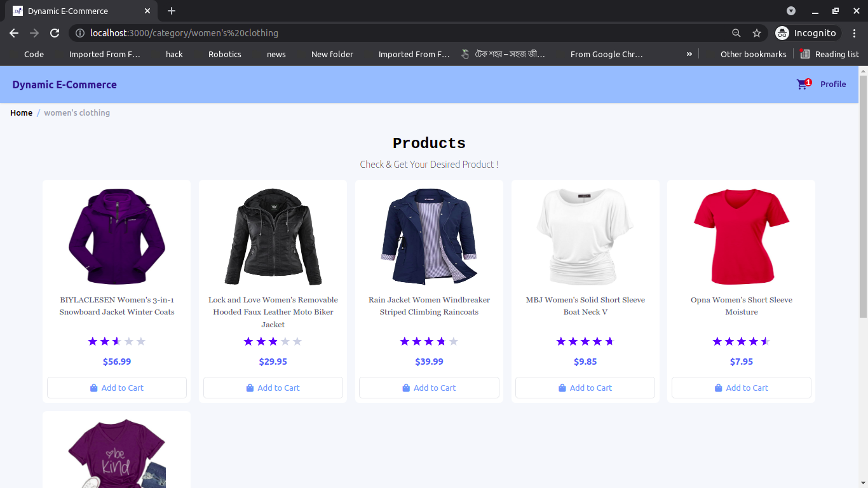868x488 pixels.
Task: Open the tab search dropdown arrow
Action: [x=791, y=11]
